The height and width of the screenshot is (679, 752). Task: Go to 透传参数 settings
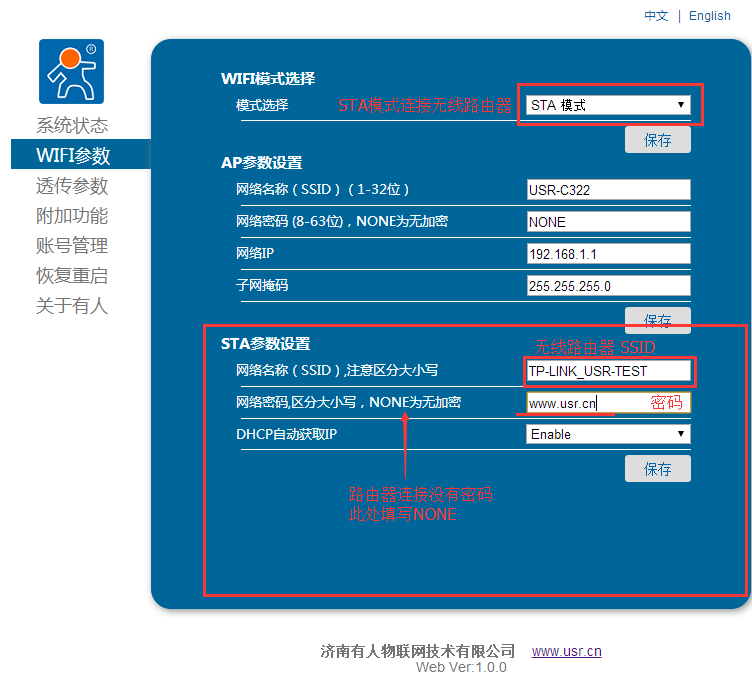[x=72, y=186]
